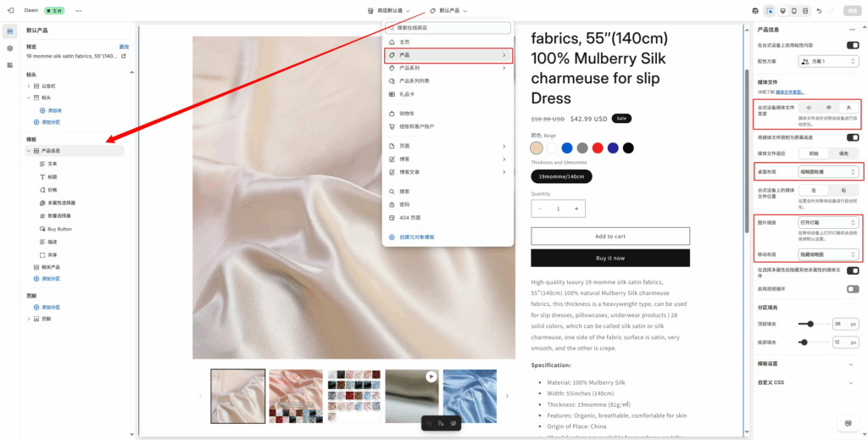The width and height of the screenshot is (868, 440).
Task: Select 产品 in the template menu
Action: click(x=448, y=55)
